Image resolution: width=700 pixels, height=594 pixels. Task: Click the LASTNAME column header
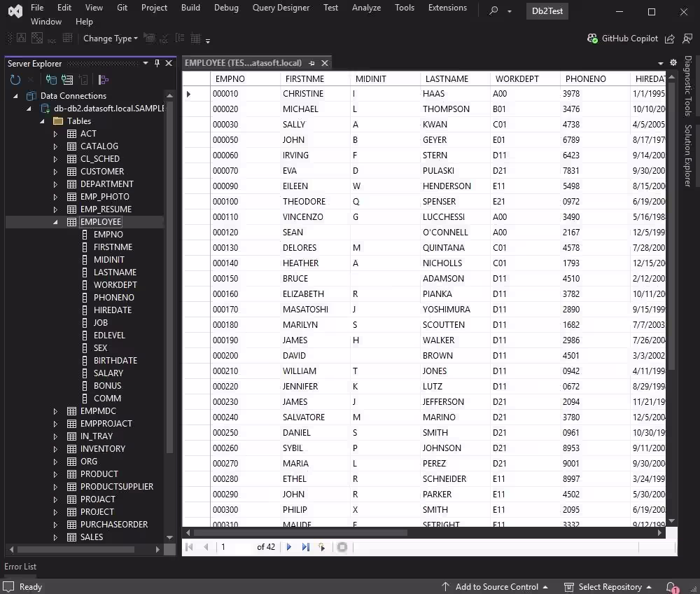tap(455, 78)
